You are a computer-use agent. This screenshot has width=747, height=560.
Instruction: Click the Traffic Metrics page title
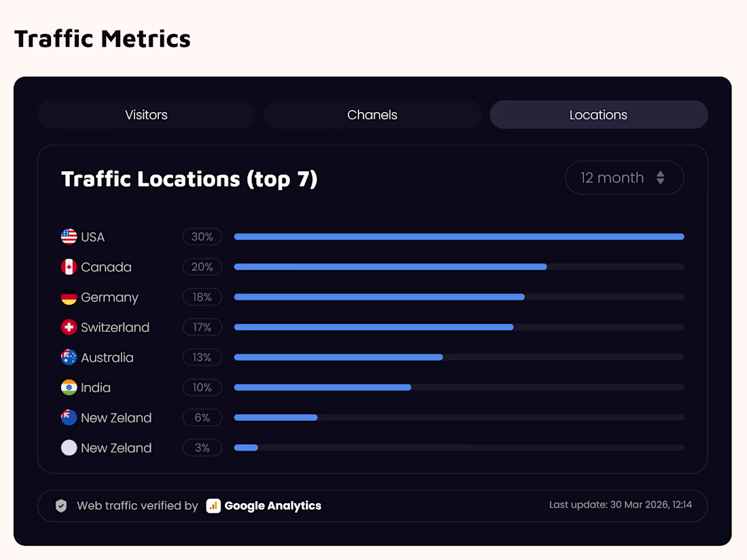tap(103, 39)
